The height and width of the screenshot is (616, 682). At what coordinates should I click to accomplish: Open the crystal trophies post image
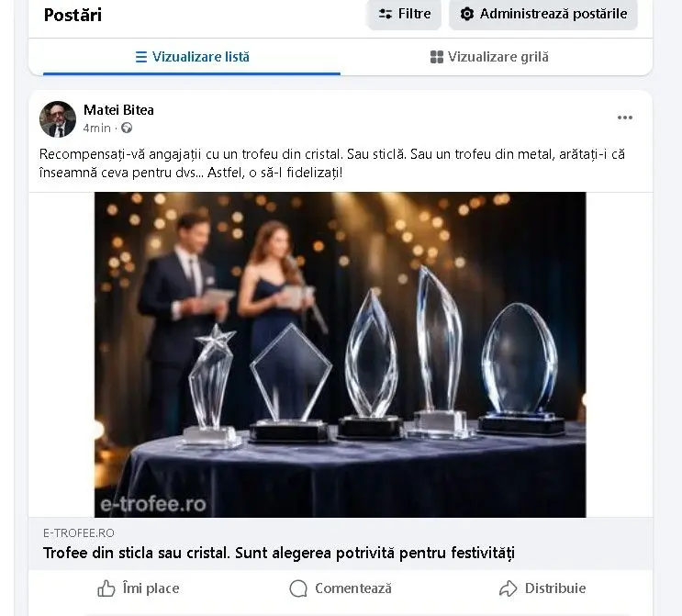(340, 353)
